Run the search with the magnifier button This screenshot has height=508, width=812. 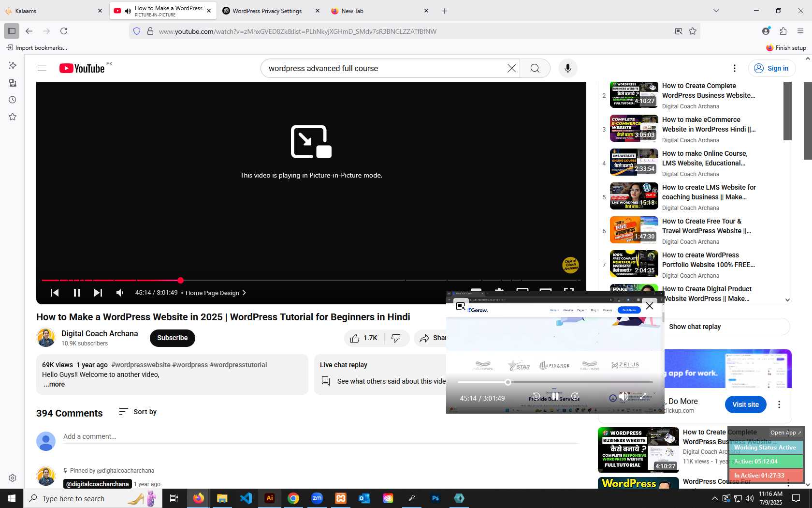(535, 68)
